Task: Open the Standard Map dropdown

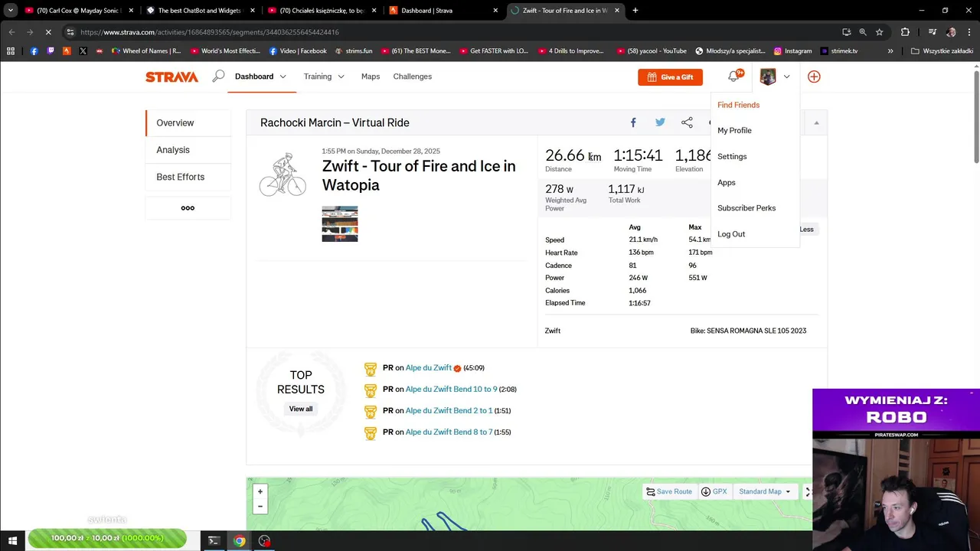Action: [764, 491]
